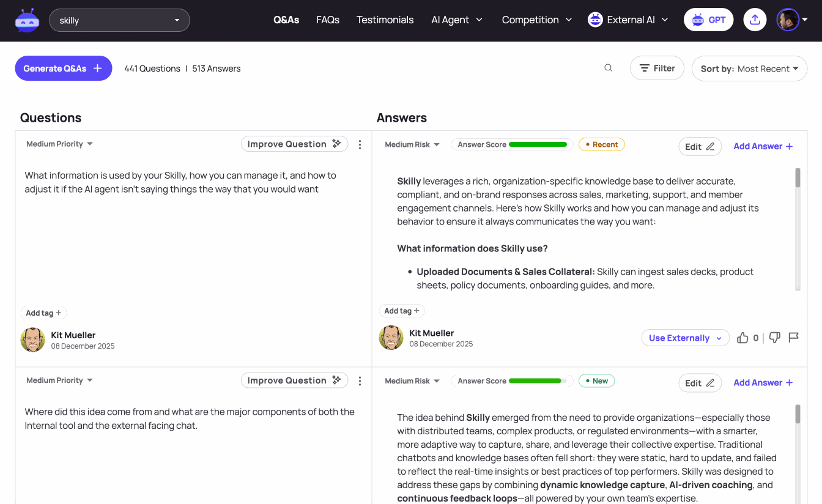This screenshot has width=822, height=504.
Task: Flag the first answer
Action: [794, 338]
